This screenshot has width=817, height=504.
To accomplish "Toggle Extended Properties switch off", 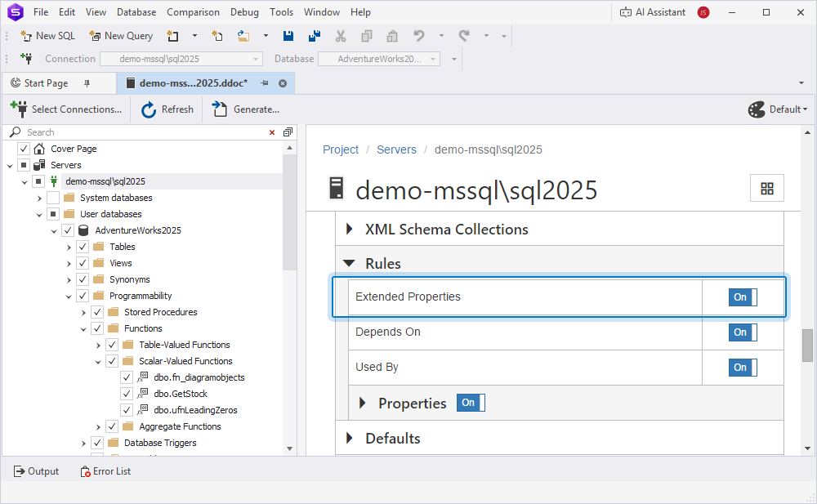I will point(743,297).
